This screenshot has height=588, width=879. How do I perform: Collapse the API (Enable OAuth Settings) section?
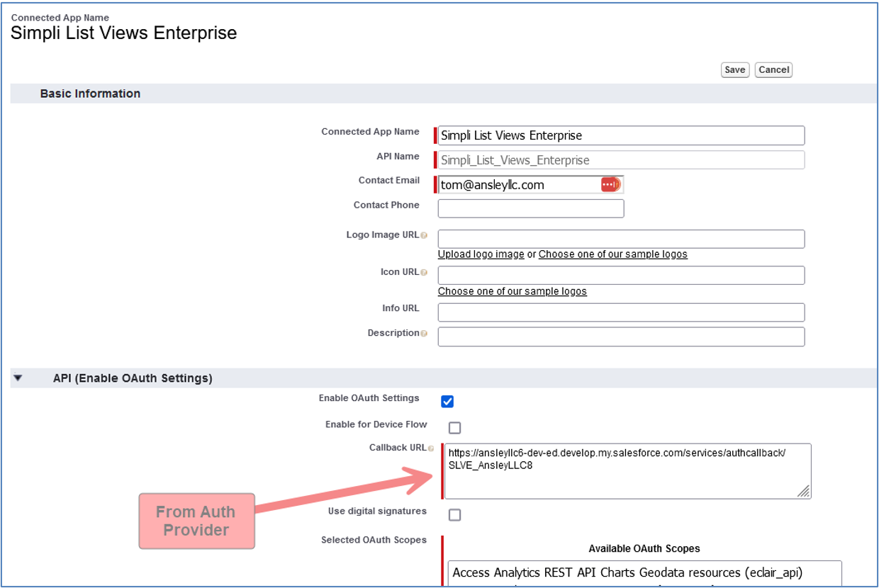point(18,378)
